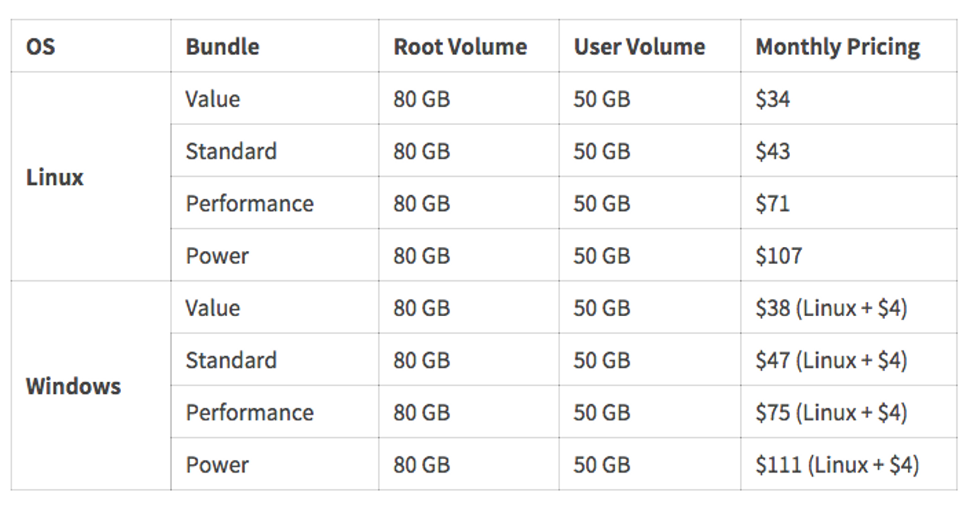
Task: Click the Bundle column header
Action: pos(223,47)
